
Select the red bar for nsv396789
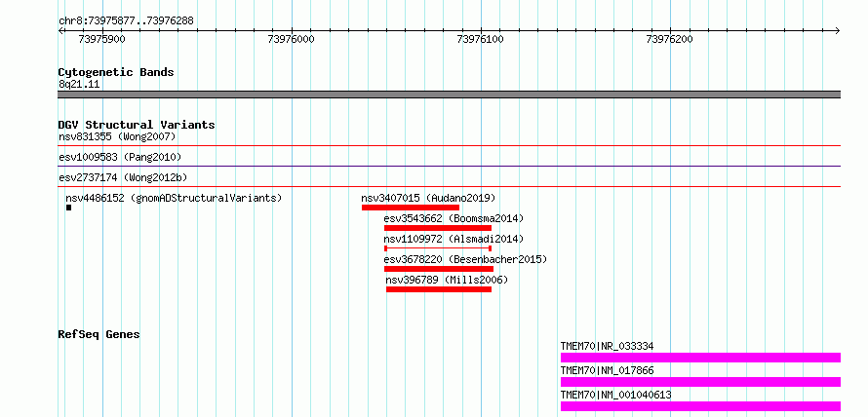[x=439, y=289]
